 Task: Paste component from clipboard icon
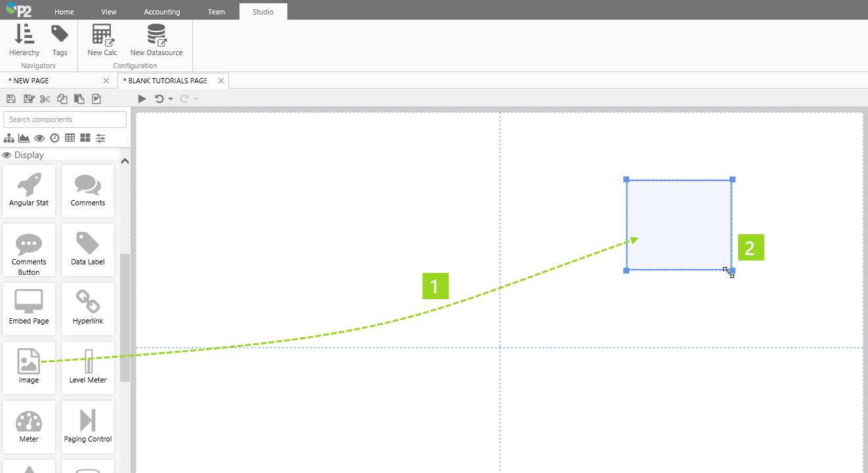pos(79,99)
